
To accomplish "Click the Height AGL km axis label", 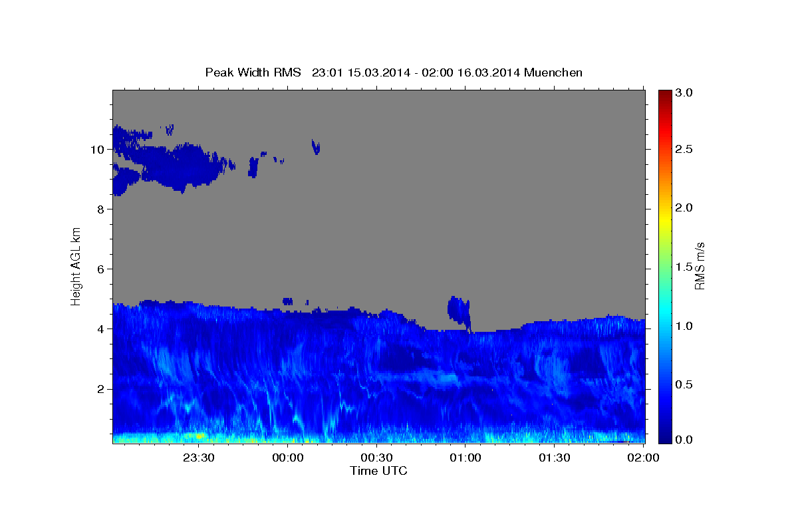I will (x=76, y=266).
